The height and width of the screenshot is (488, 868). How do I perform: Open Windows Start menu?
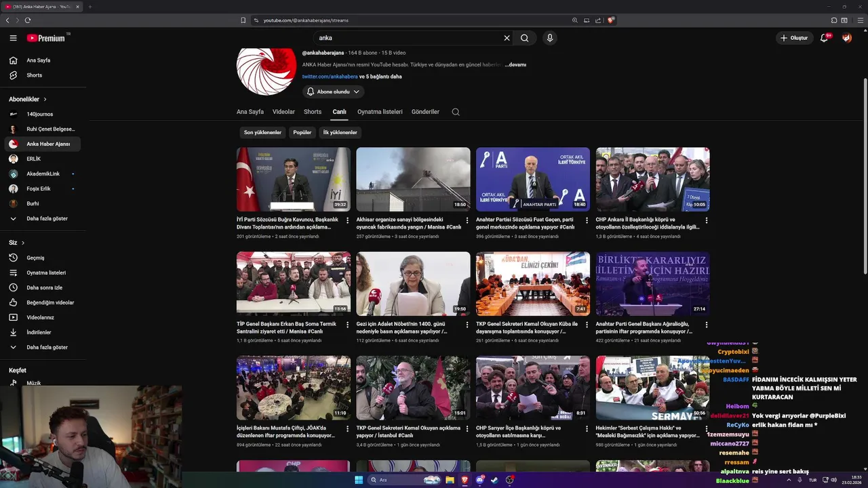(359, 480)
